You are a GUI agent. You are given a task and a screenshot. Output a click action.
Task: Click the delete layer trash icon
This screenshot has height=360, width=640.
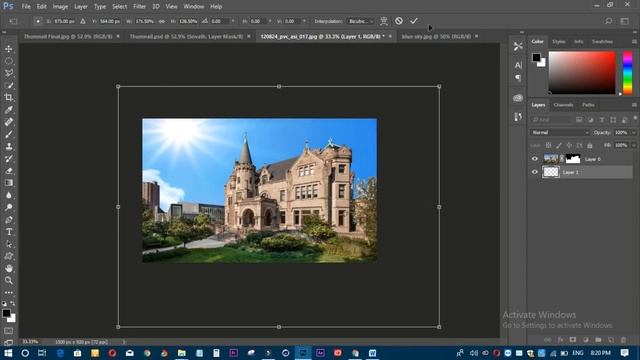pyautogui.click(x=623, y=340)
